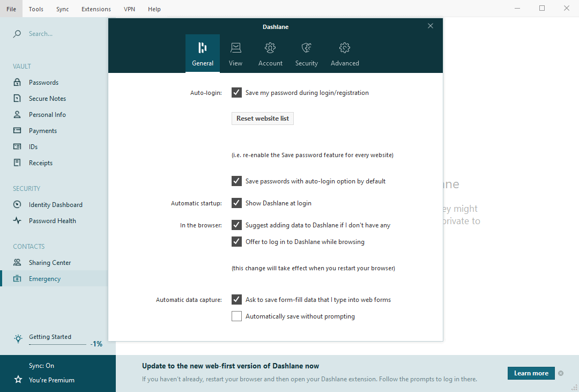Click the window resize grip corner
This screenshot has width=579, height=392.
click(x=575, y=388)
